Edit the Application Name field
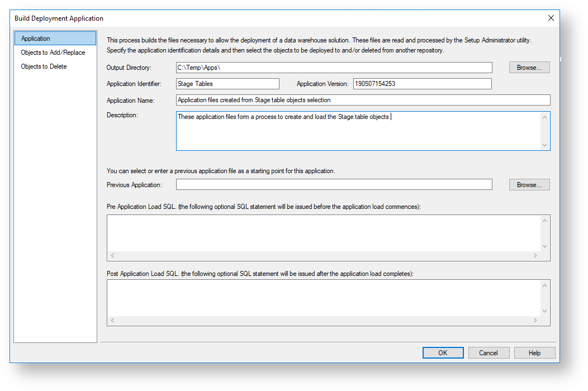The image size is (588, 391). point(363,100)
